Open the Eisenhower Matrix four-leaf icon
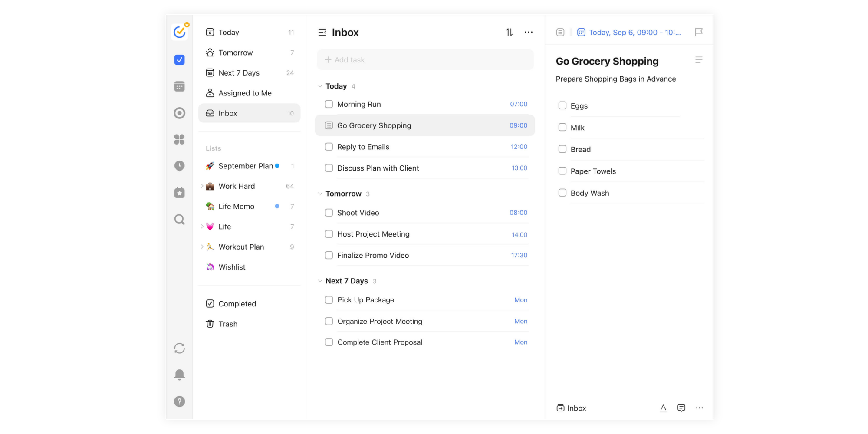Image resolution: width=868 pixels, height=434 pixels. click(x=180, y=139)
